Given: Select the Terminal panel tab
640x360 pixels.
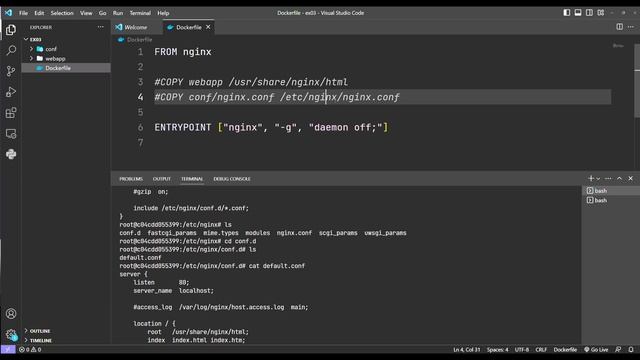Looking at the screenshot, I should pyautogui.click(x=192, y=179).
